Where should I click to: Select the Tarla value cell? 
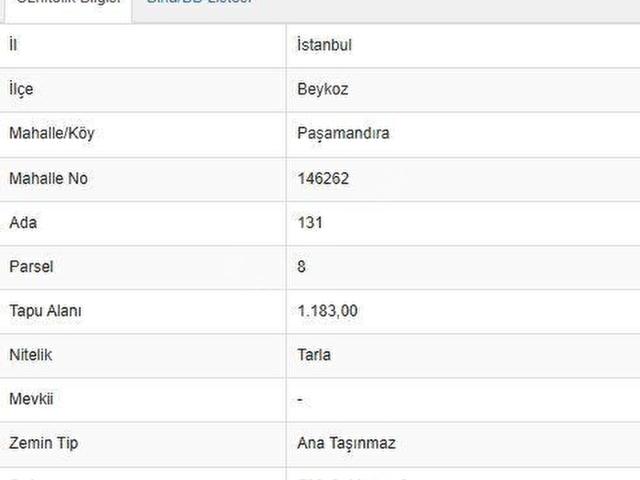(314, 355)
